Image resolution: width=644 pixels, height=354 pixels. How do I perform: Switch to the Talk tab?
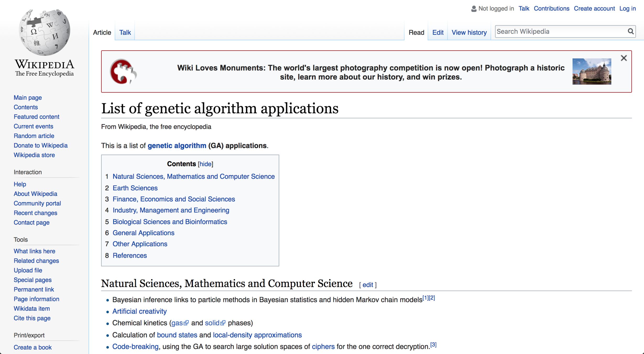click(125, 33)
